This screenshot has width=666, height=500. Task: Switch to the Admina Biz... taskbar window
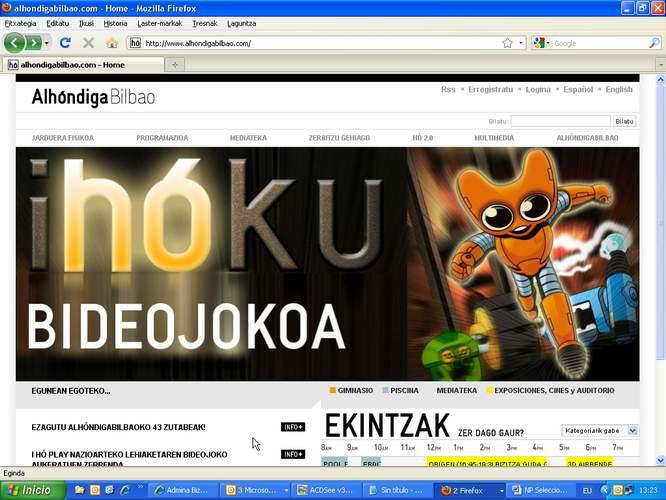[x=183, y=490]
